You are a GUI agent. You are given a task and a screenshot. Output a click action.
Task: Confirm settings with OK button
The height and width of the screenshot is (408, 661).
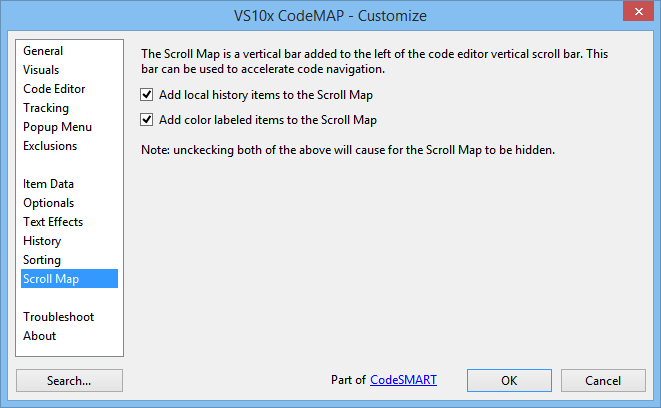509,381
